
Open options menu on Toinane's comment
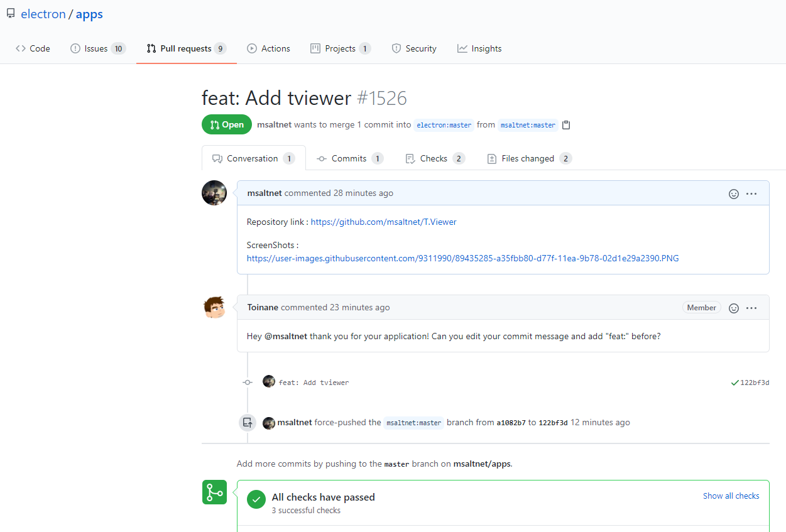pos(751,308)
